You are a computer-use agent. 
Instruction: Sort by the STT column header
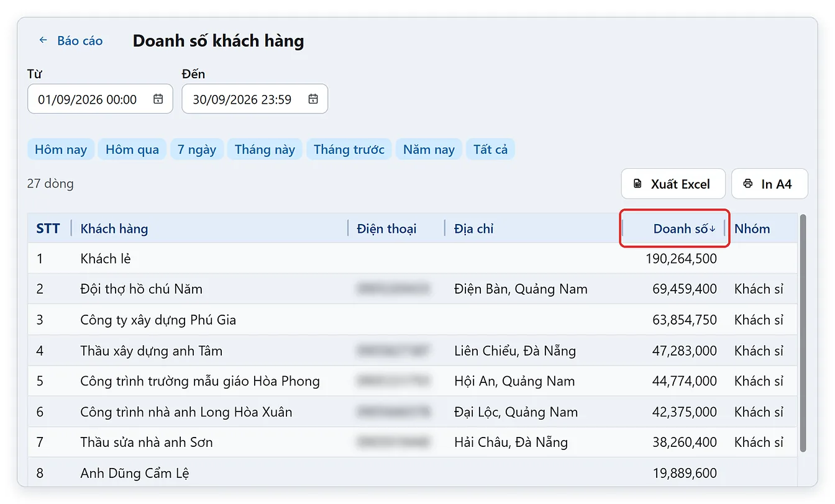point(48,228)
